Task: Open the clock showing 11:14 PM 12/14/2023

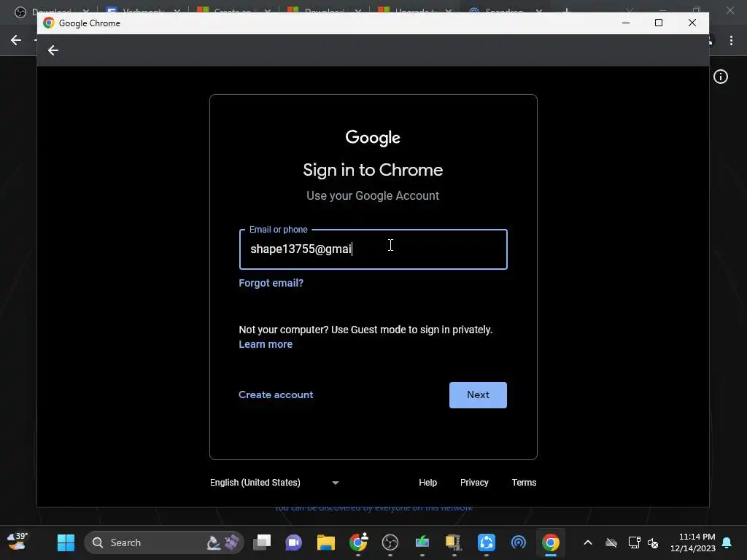Action: 693,542
